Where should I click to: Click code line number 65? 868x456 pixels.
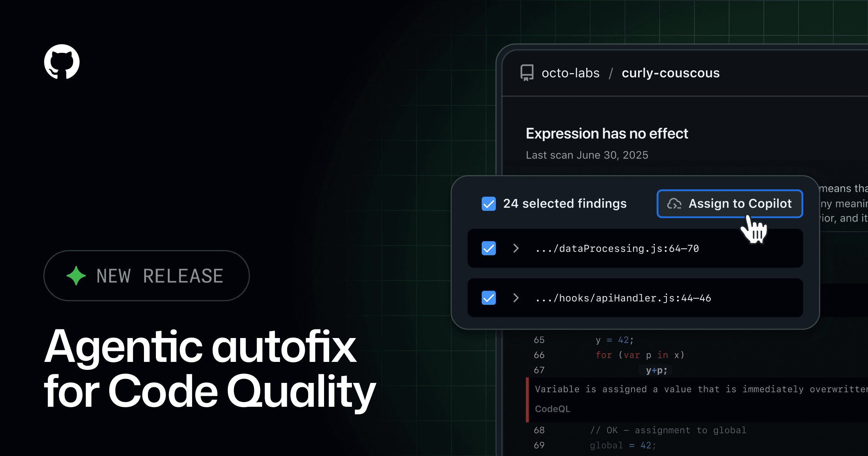click(539, 340)
